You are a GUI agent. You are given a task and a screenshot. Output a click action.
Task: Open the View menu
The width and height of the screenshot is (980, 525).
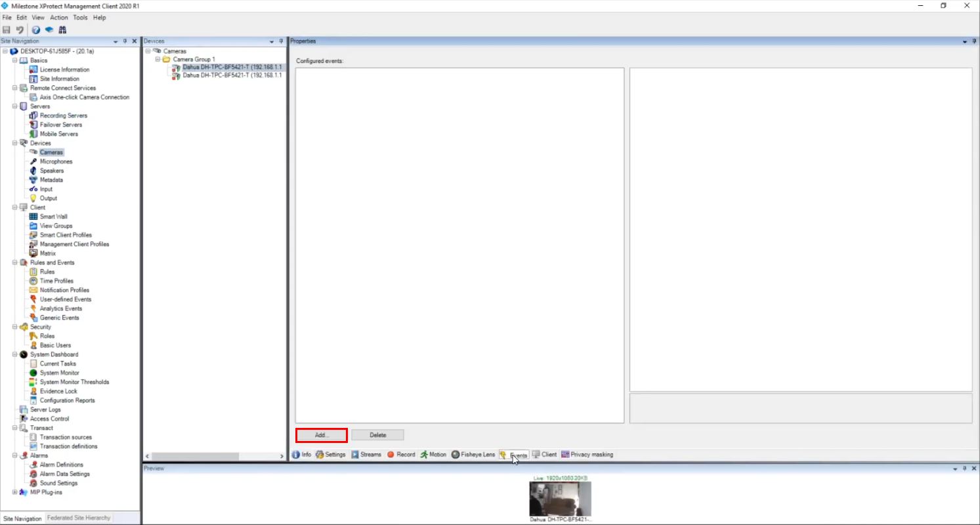tap(38, 18)
